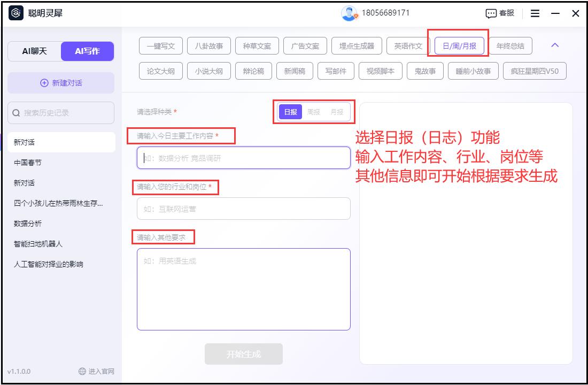Click the 聪明灵犀 app logo
The image size is (588, 385).
pos(14,13)
